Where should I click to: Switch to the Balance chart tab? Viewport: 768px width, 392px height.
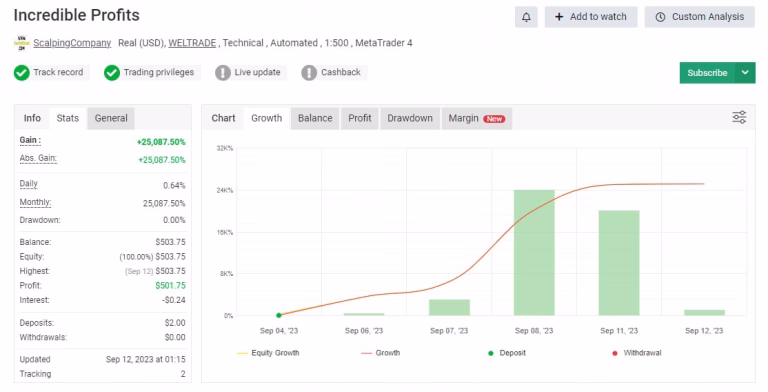click(x=315, y=118)
